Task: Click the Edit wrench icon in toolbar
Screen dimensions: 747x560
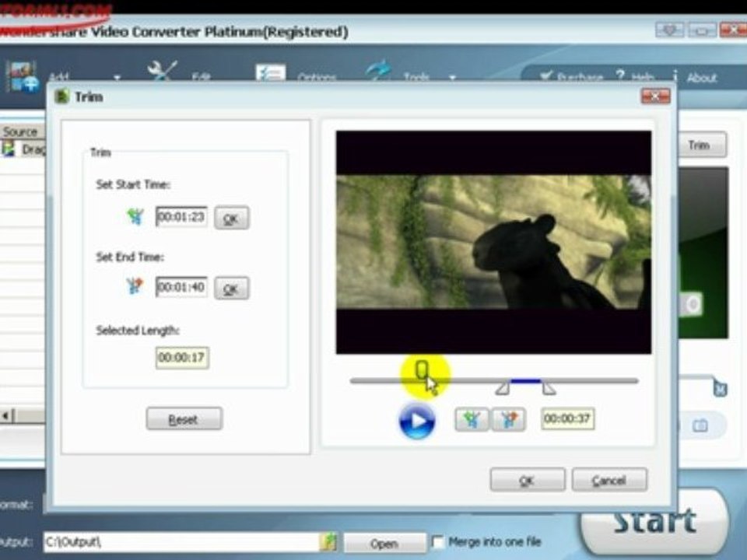Action: click(x=162, y=72)
